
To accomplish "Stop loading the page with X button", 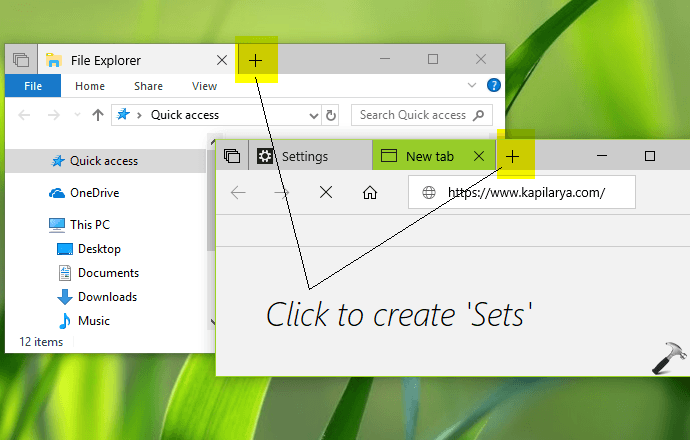I will [325, 193].
